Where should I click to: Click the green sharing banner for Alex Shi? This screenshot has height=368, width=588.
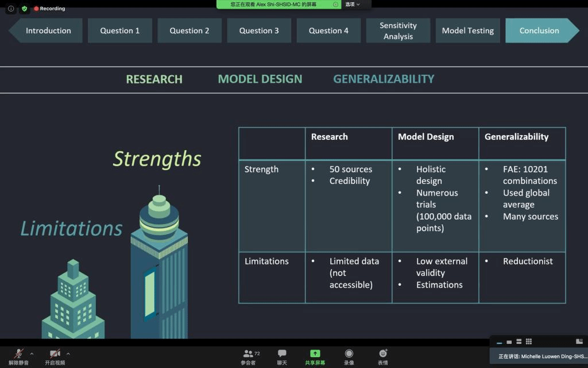coord(278,5)
